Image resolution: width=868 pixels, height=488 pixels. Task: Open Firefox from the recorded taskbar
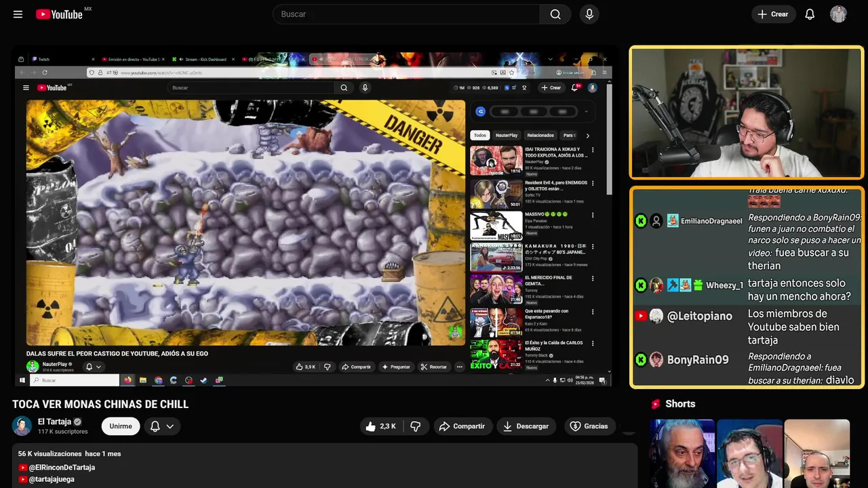127,380
